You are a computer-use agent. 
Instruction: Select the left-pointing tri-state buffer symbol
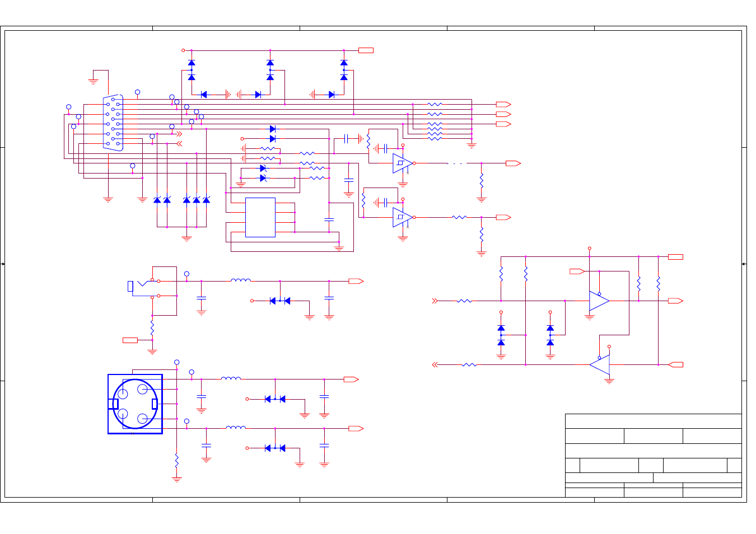[599, 365]
